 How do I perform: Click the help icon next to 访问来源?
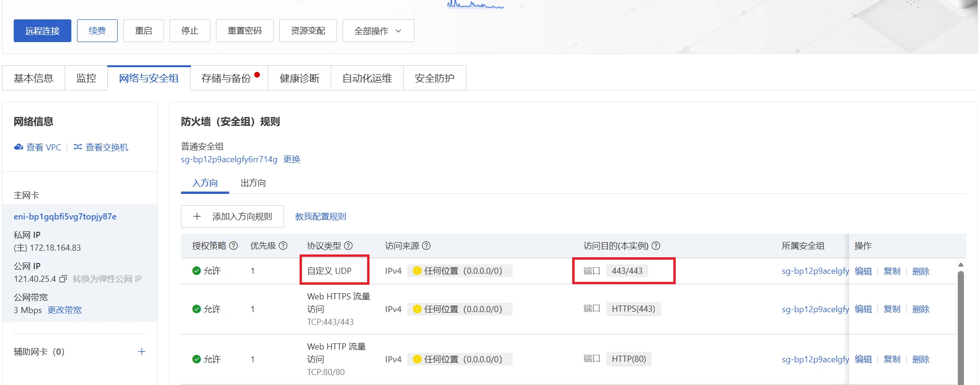click(426, 245)
